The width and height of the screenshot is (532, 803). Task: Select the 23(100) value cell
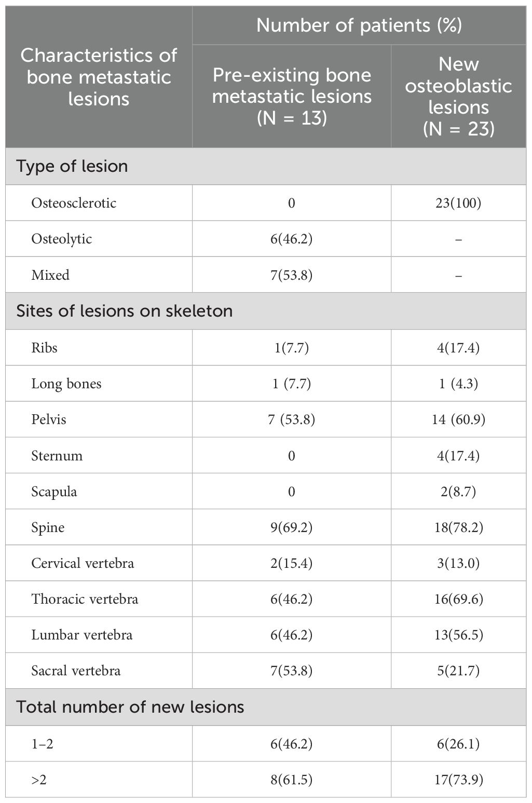(459, 203)
